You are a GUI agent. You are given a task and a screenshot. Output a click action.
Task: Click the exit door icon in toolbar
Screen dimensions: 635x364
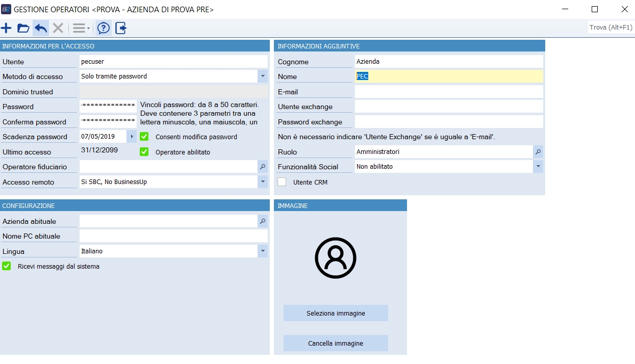point(120,28)
